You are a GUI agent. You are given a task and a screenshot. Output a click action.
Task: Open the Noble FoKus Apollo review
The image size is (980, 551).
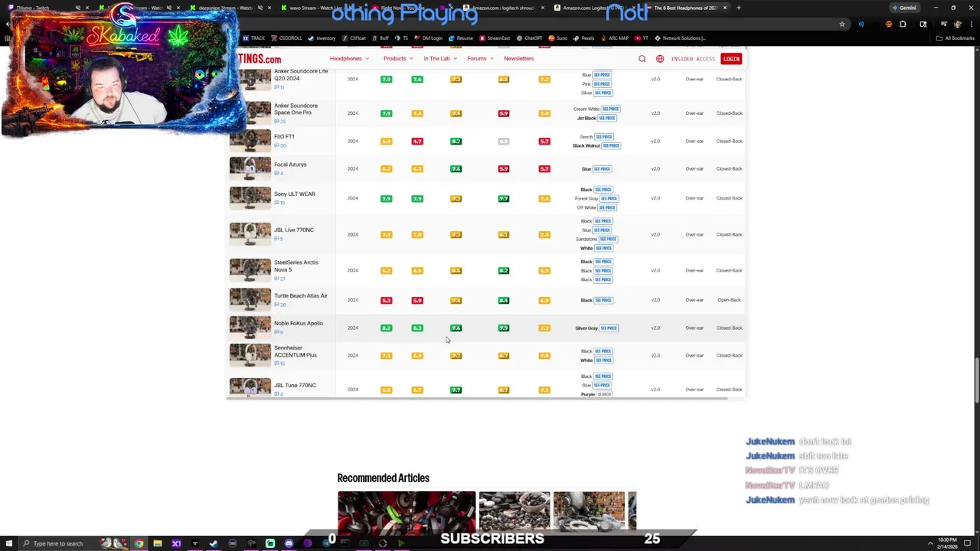299,323
